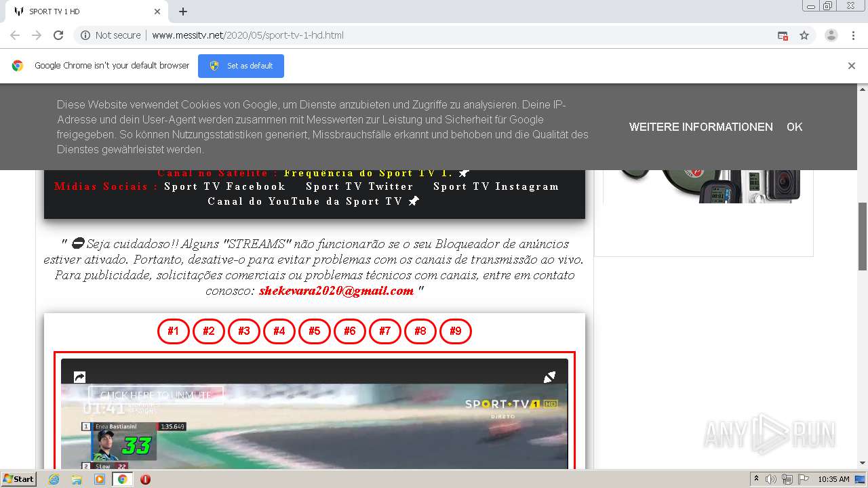Screen dimensions: 868x488
Task: Switch to stream #6
Action: (350, 331)
